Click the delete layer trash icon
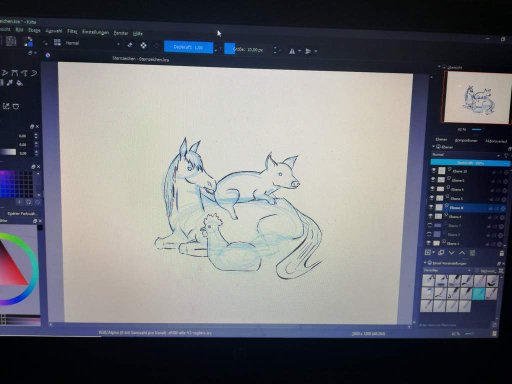Screen dimensions: 512x384 502,253
